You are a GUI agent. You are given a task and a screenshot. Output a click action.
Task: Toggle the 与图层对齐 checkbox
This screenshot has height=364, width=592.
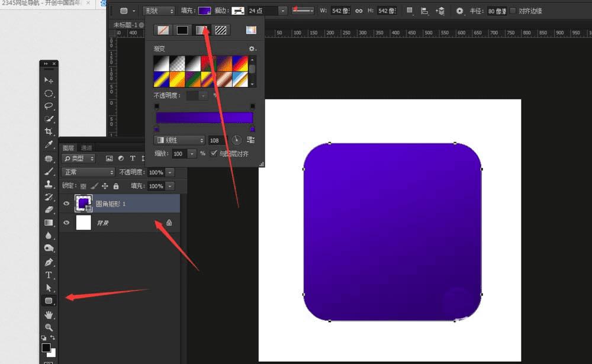[214, 153]
